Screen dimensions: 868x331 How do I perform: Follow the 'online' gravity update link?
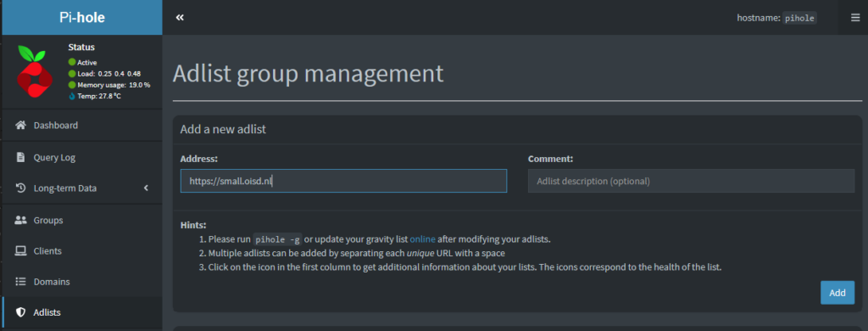click(x=422, y=239)
